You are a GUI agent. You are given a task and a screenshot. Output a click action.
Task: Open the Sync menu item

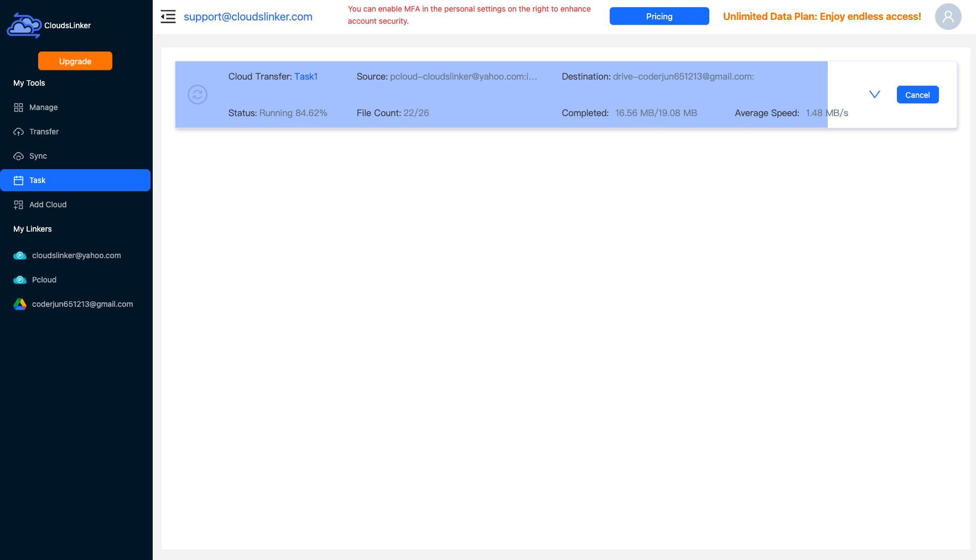tap(75, 156)
